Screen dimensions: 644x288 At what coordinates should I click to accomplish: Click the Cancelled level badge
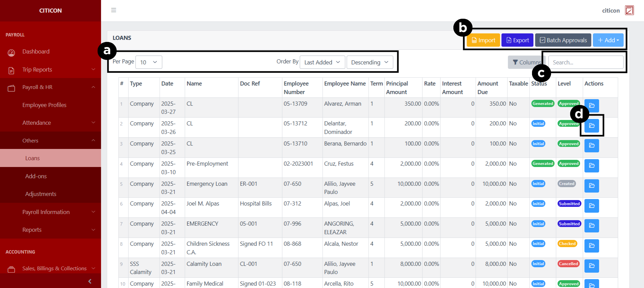(x=568, y=264)
